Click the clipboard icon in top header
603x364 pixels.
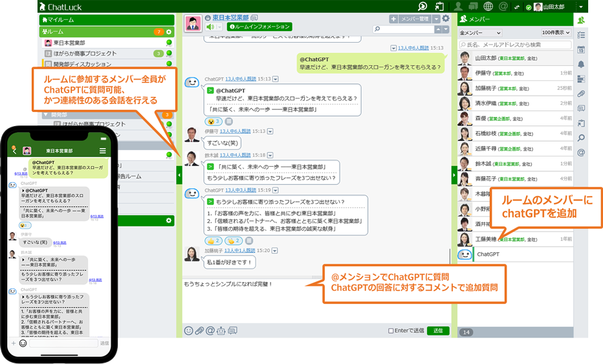tap(439, 6)
